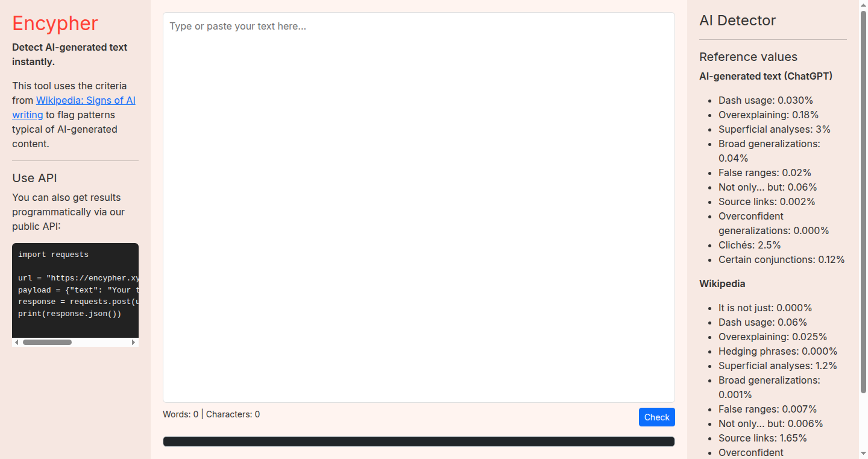The width and height of the screenshot is (868, 459).
Task: Open the Wikipedia: Signs of AI writing link
Action: coord(86,107)
